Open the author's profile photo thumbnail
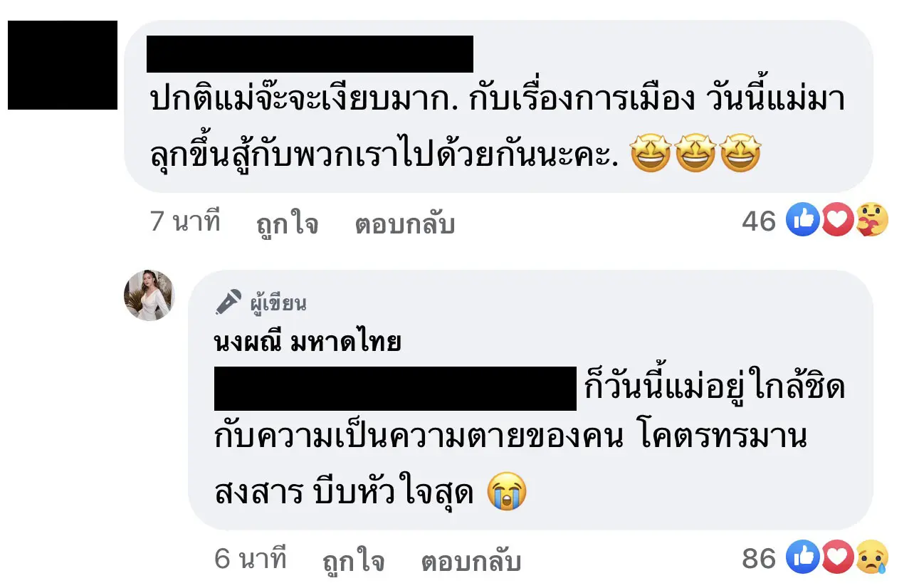This screenshot has height=588, width=914. 149,295
